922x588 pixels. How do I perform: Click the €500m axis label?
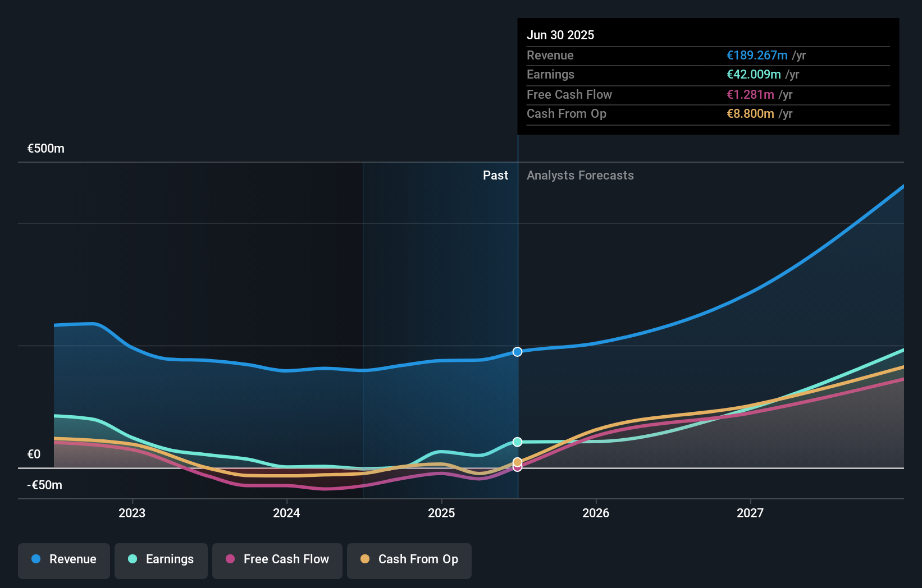45,148
